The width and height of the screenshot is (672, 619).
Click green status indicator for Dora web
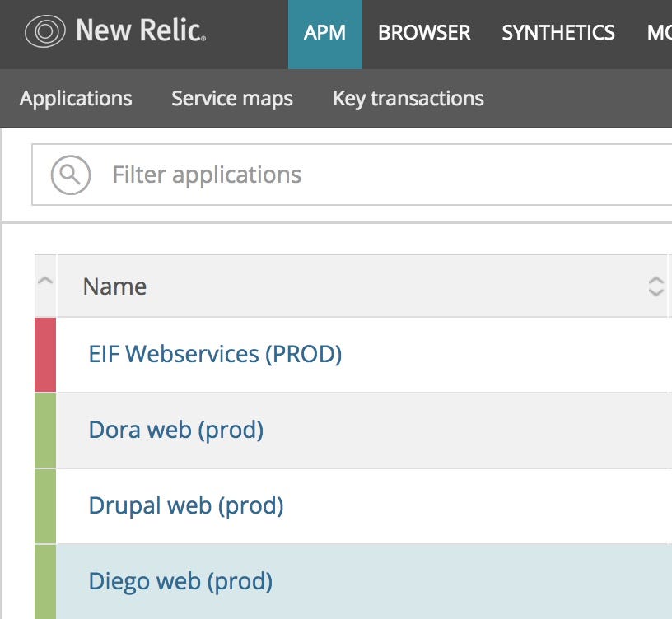click(x=45, y=431)
